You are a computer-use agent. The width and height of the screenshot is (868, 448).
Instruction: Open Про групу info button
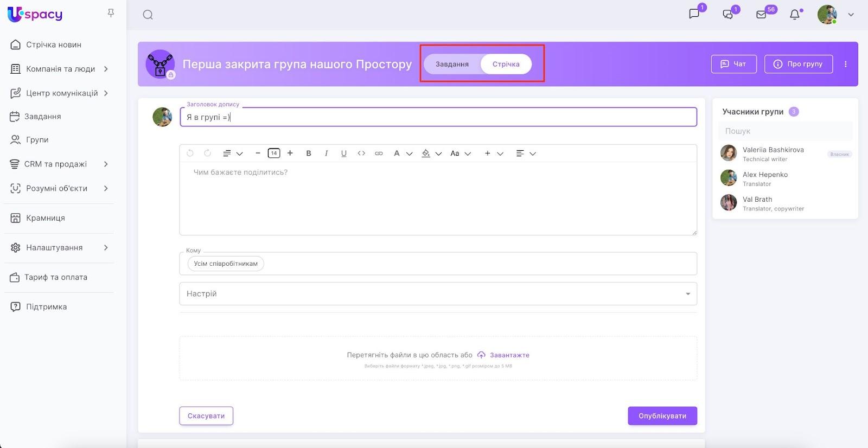point(799,64)
